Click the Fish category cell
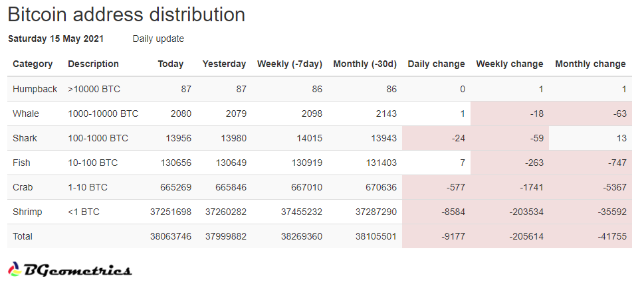Screen dimensions: 644x288 coord(22,163)
